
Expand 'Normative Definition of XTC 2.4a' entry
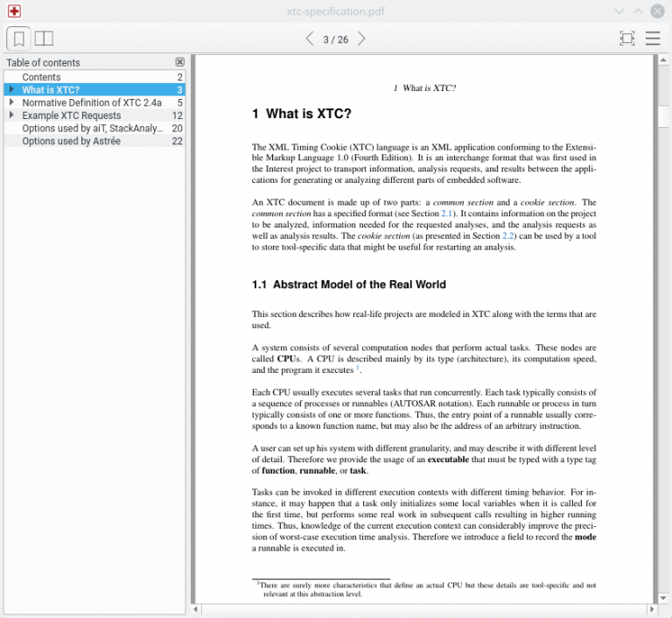[x=11, y=102]
